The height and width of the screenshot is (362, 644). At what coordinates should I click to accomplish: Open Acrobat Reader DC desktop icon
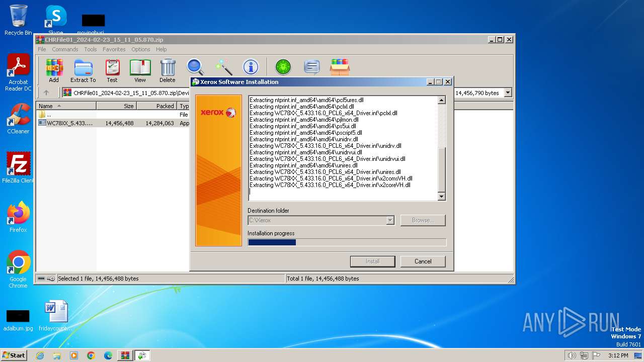[x=18, y=73]
